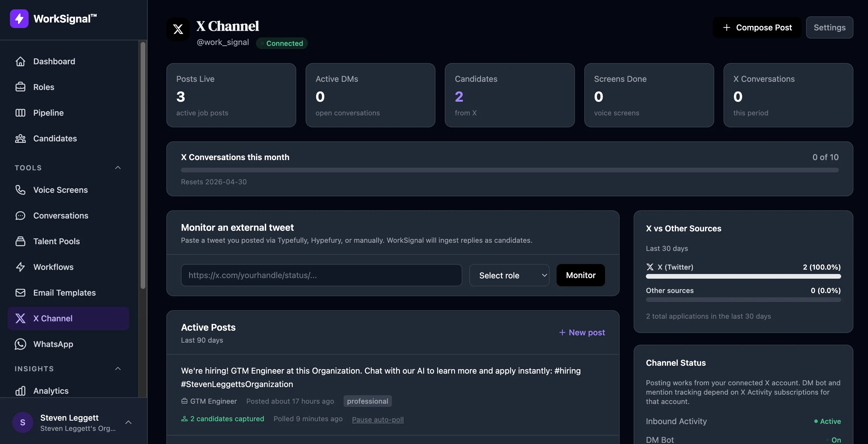Expand the Steven Leggett account menu chevron
The image size is (868, 444).
(x=128, y=422)
